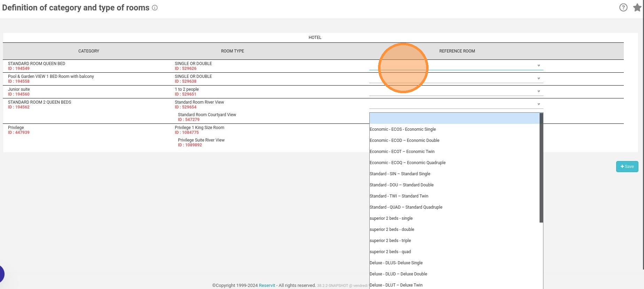
Task: Pick Deluxe - DLUD – Deluxe Double
Action: (x=454, y=274)
